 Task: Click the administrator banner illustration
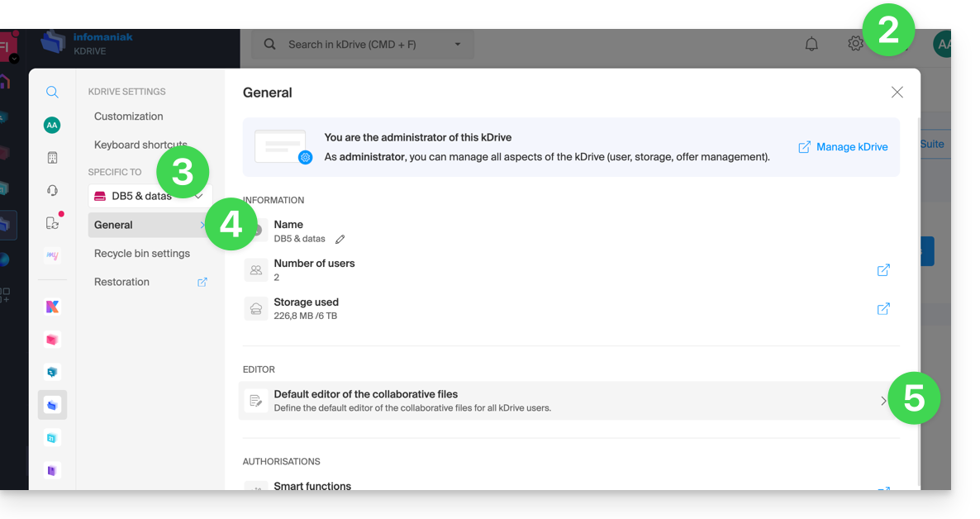[x=283, y=147]
